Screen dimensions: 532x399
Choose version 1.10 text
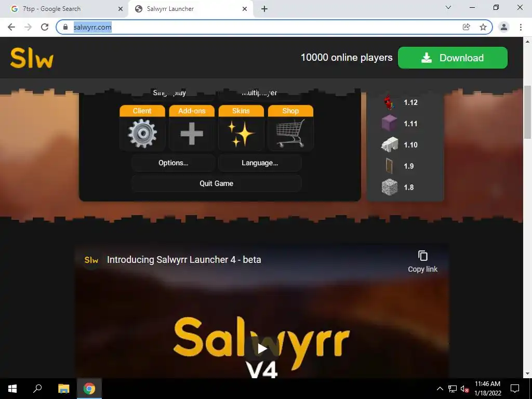410,145
